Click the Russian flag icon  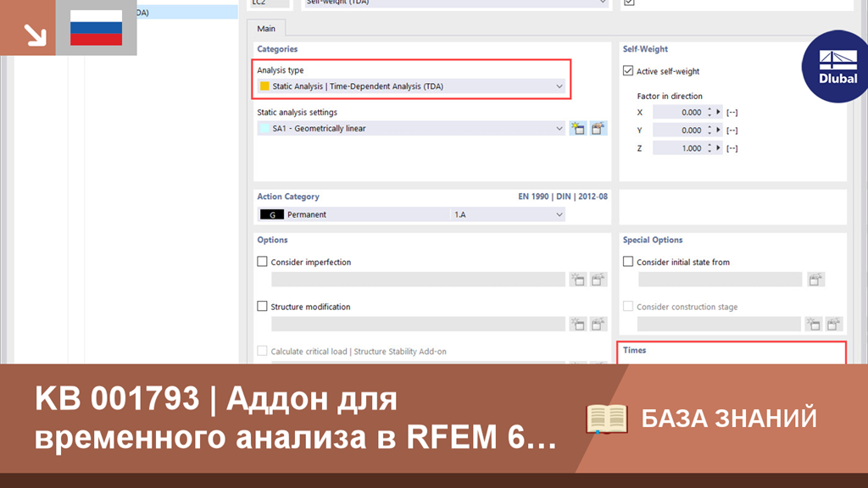(97, 28)
